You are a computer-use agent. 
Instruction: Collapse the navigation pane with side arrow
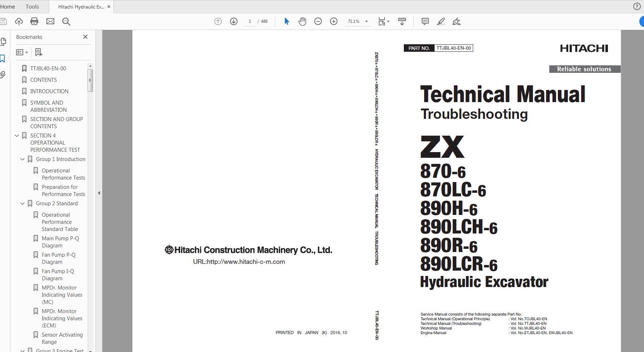pos(99,193)
